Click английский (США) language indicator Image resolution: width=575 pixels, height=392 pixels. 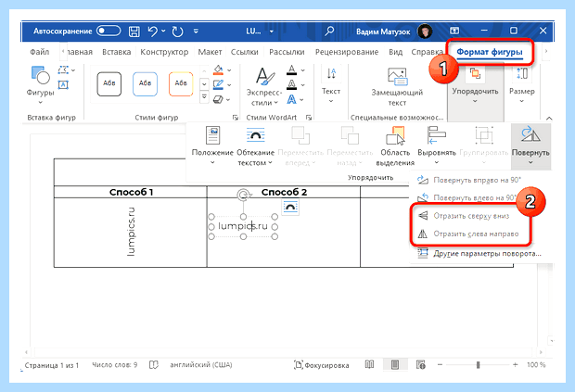pyautogui.click(x=201, y=365)
